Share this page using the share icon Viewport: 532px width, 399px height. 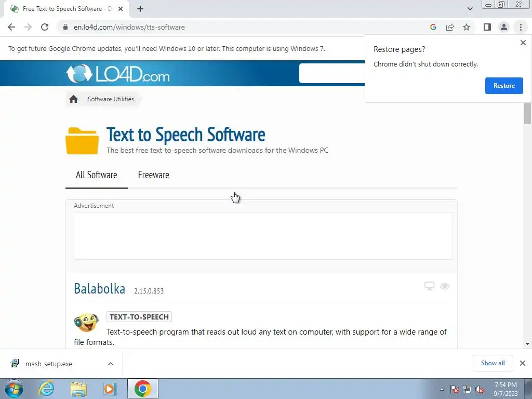tap(450, 27)
